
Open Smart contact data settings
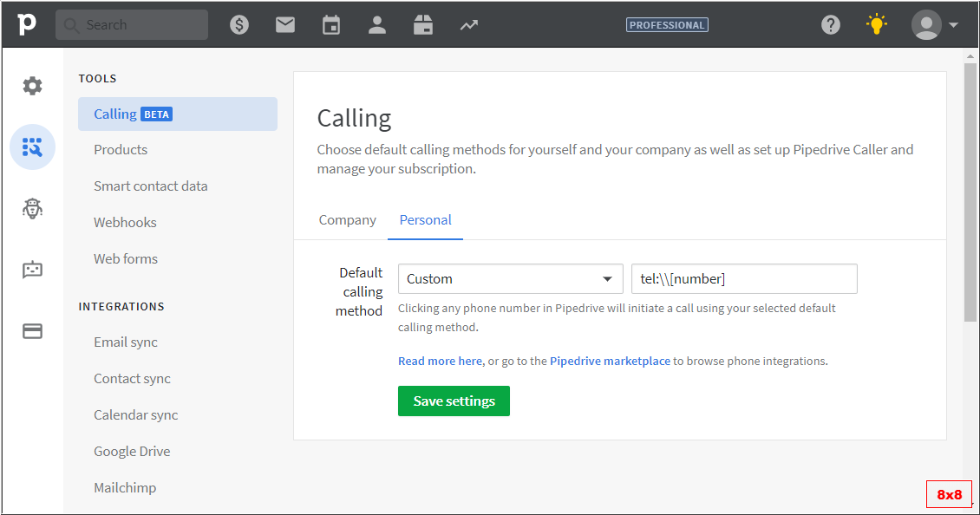pos(151,186)
